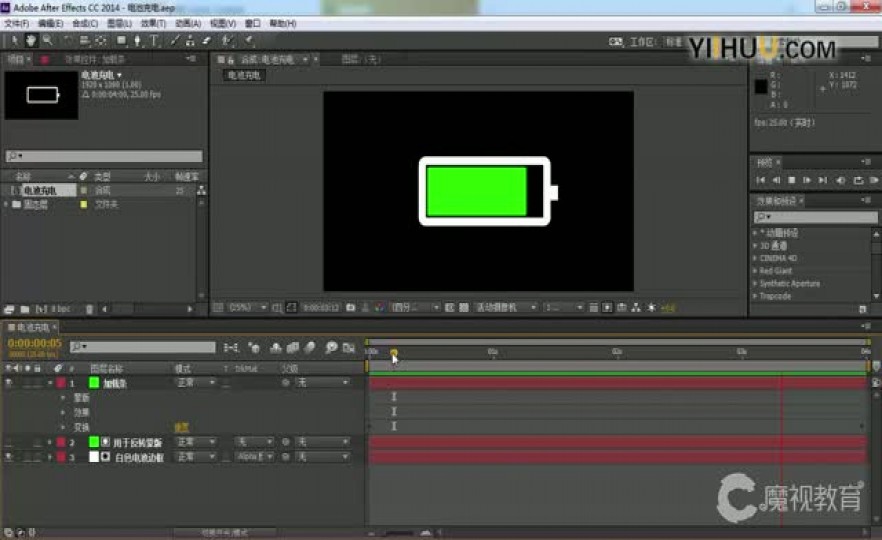Expand layer 2 properties triangle
882x540 pixels.
point(50,442)
